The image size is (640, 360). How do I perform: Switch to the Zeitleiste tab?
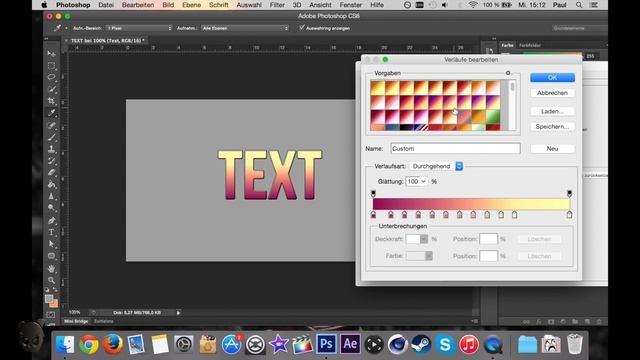point(104,321)
